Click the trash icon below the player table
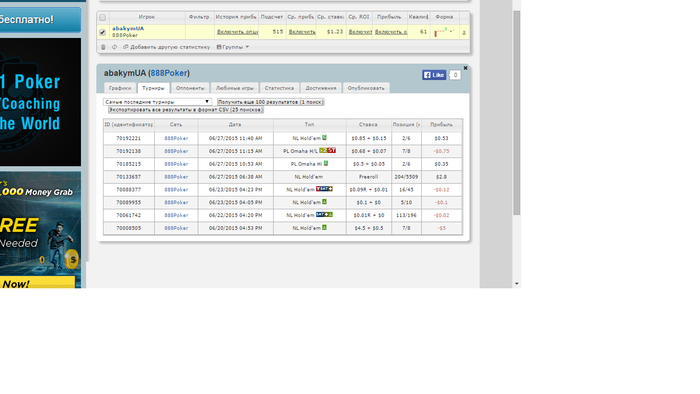Screen dimensions: 700x394 pyautogui.click(x=103, y=47)
